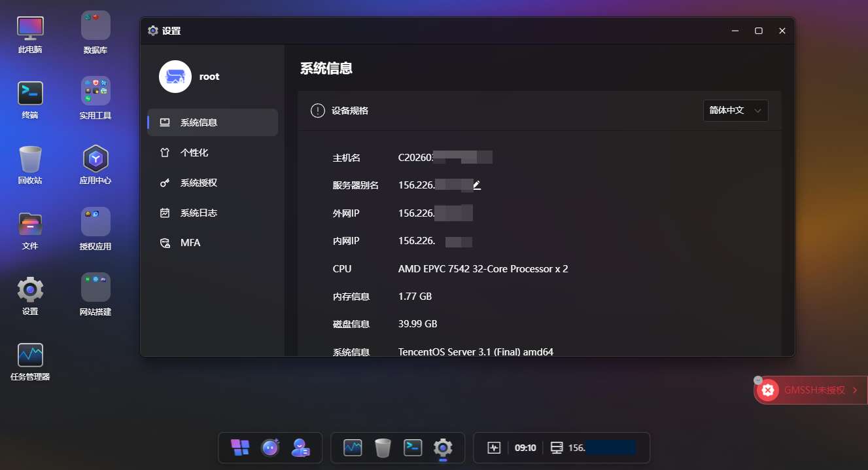
Task: Click the edit pencil beside 服务器别名
Action: pos(477,185)
